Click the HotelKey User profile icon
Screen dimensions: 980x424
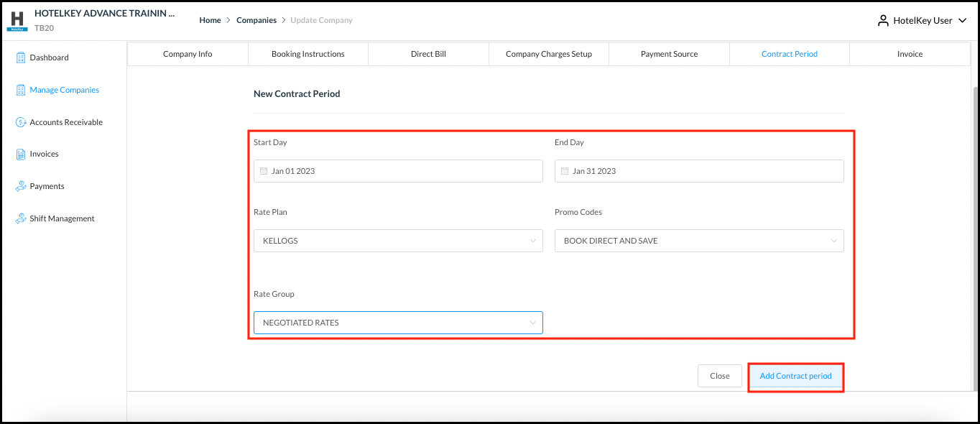point(883,20)
